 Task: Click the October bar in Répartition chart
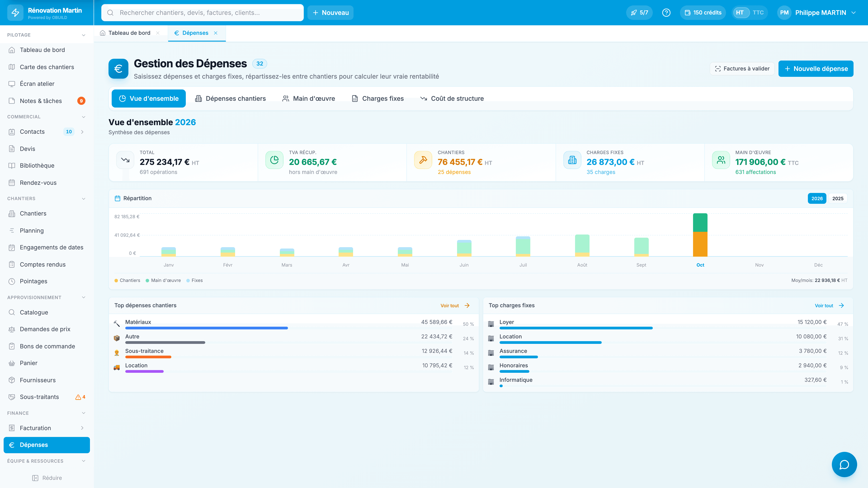pyautogui.click(x=700, y=235)
